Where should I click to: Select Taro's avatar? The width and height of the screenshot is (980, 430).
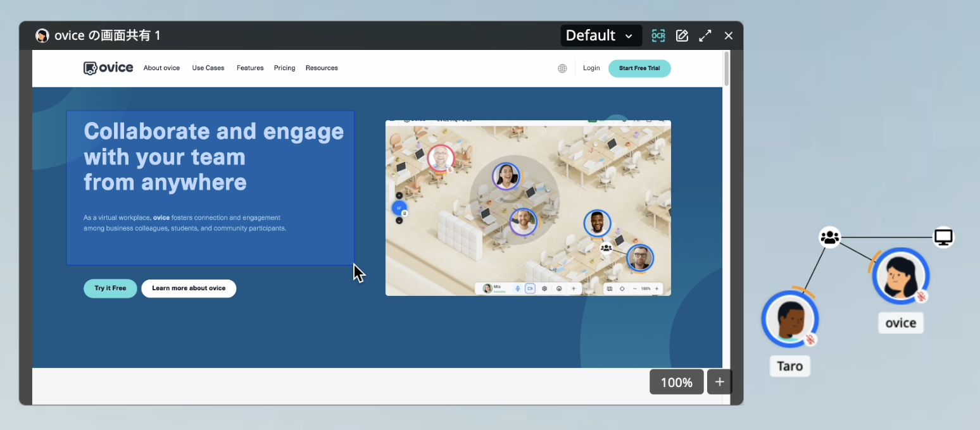[790, 319]
